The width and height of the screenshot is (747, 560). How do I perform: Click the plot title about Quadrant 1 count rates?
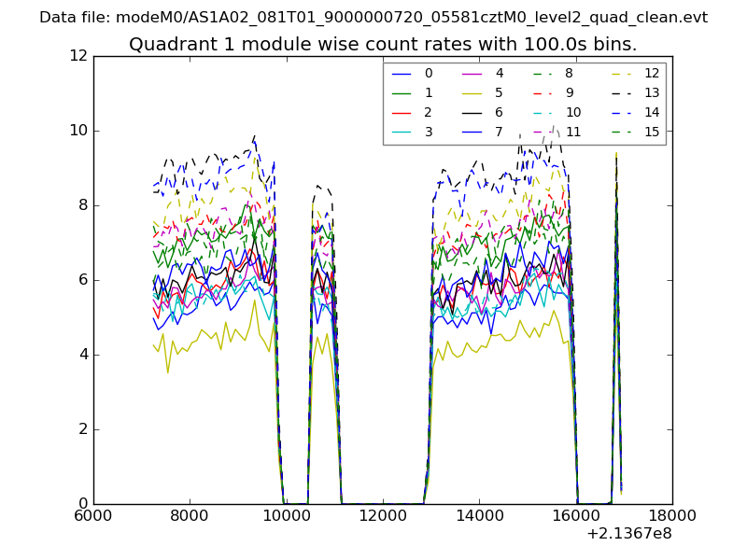383,44
